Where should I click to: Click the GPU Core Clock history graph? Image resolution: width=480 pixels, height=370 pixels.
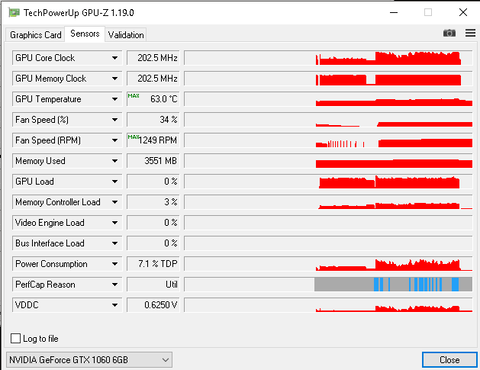click(328, 58)
